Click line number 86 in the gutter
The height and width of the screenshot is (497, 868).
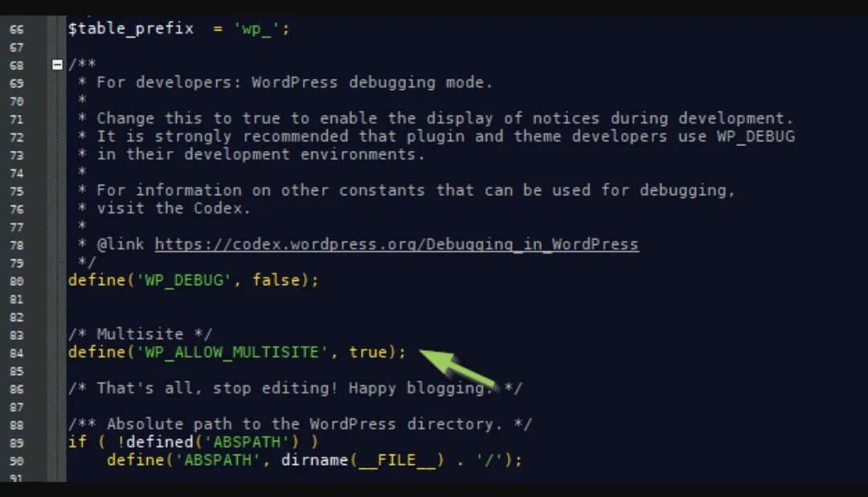(17, 389)
